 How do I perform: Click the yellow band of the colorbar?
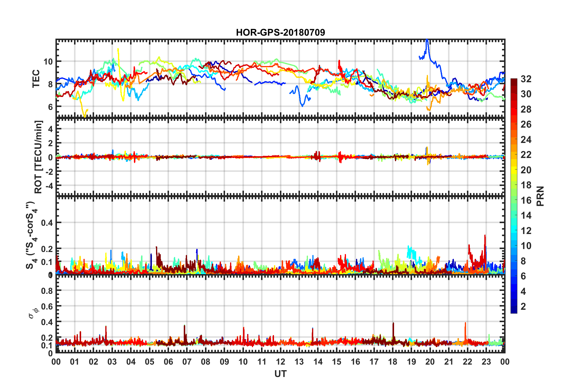pyautogui.click(x=514, y=170)
